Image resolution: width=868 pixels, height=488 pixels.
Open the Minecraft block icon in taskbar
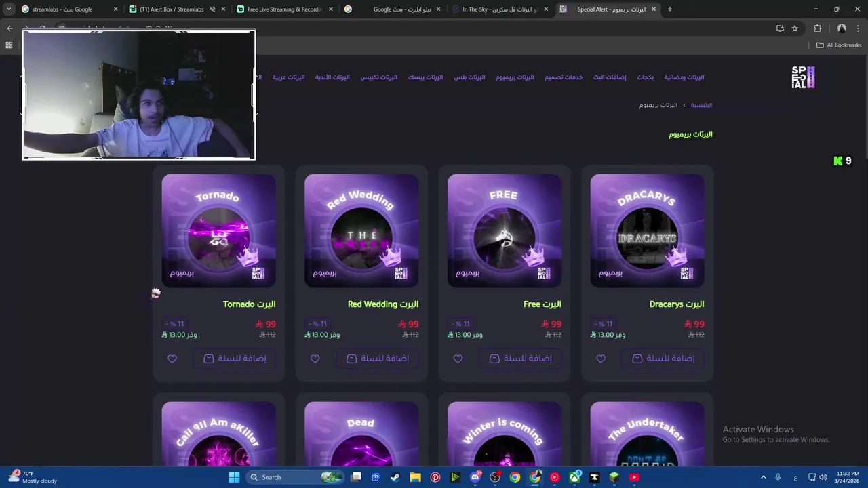coord(614,477)
